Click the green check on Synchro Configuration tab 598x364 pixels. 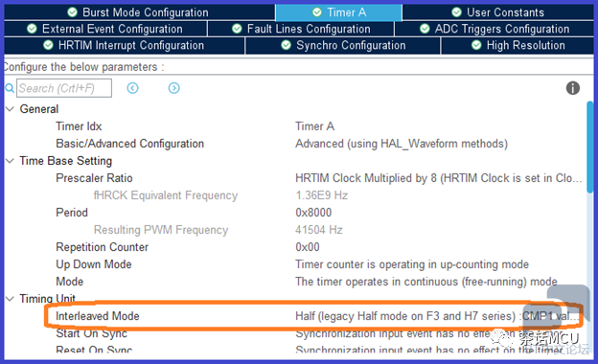coord(286,45)
